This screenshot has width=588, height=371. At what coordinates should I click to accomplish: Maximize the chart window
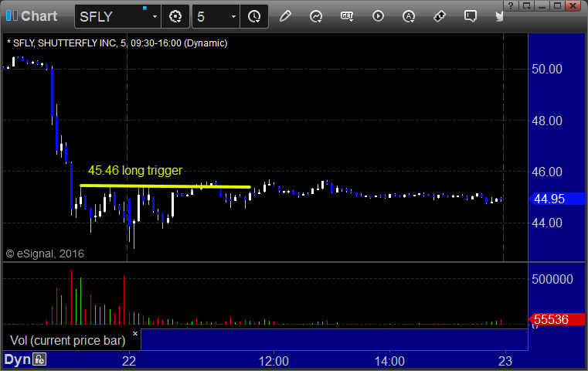pyautogui.click(x=558, y=5)
